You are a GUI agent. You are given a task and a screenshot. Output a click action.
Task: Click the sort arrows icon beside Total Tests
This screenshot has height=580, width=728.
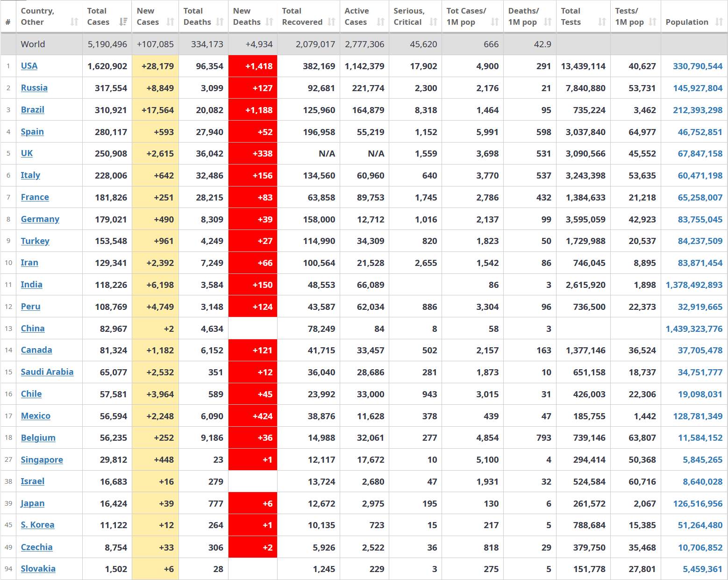click(602, 22)
